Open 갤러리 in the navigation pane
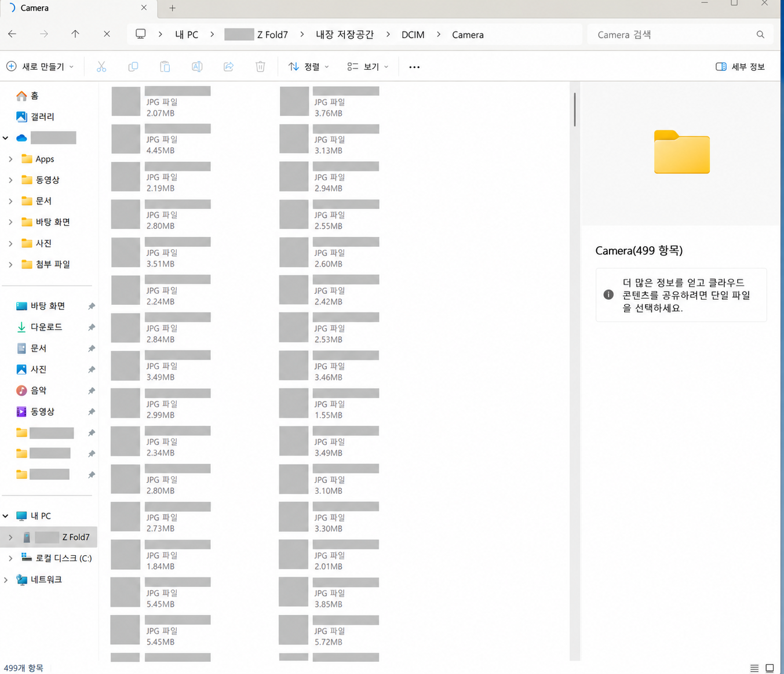This screenshot has height=674, width=784. coord(35,116)
